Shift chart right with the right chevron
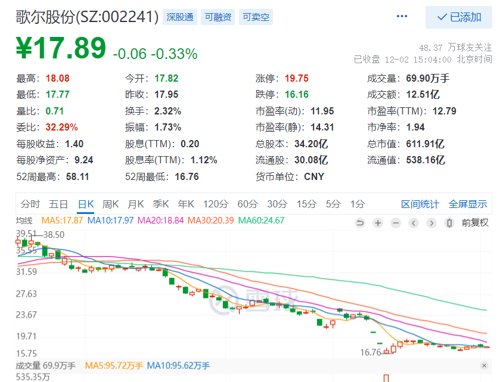 431,223
